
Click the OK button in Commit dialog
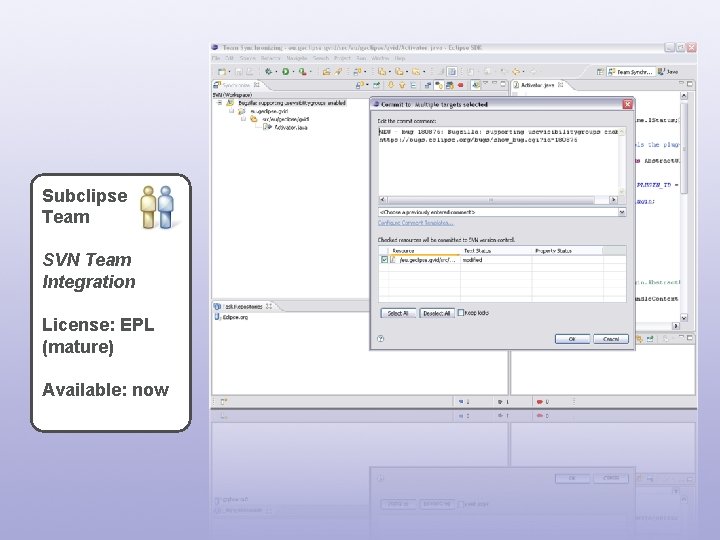click(572, 339)
